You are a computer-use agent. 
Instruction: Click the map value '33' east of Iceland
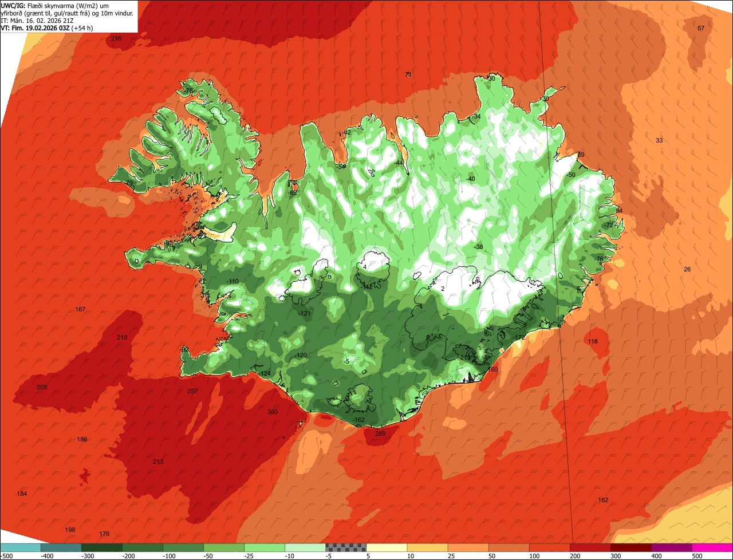pos(659,140)
